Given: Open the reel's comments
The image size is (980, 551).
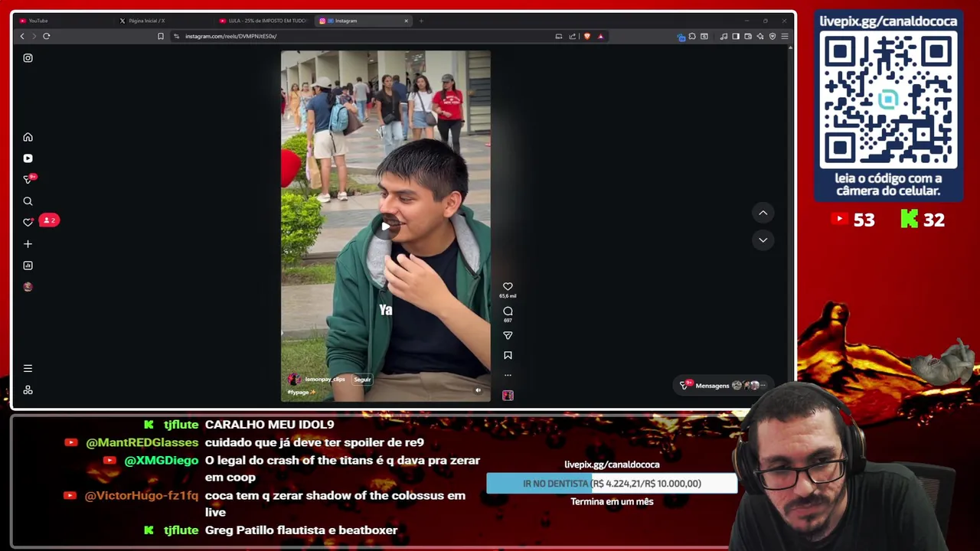Looking at the screenshot, I should [508, 311].
